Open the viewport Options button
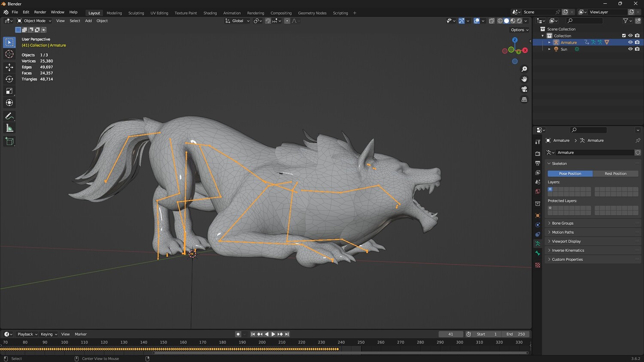This screenshot has height=362, width=644. [x=519, y=30]
